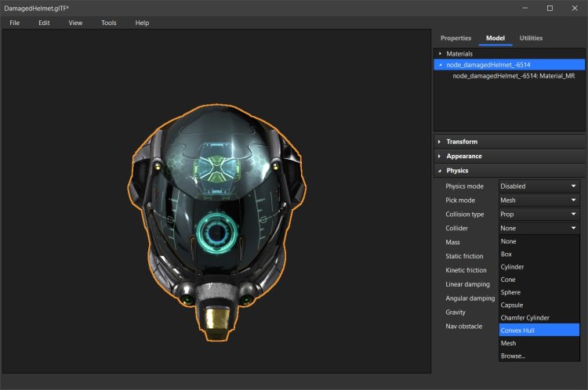588x390 pixels.
Task: Expand the Transform section
Action: coord(462,142)
